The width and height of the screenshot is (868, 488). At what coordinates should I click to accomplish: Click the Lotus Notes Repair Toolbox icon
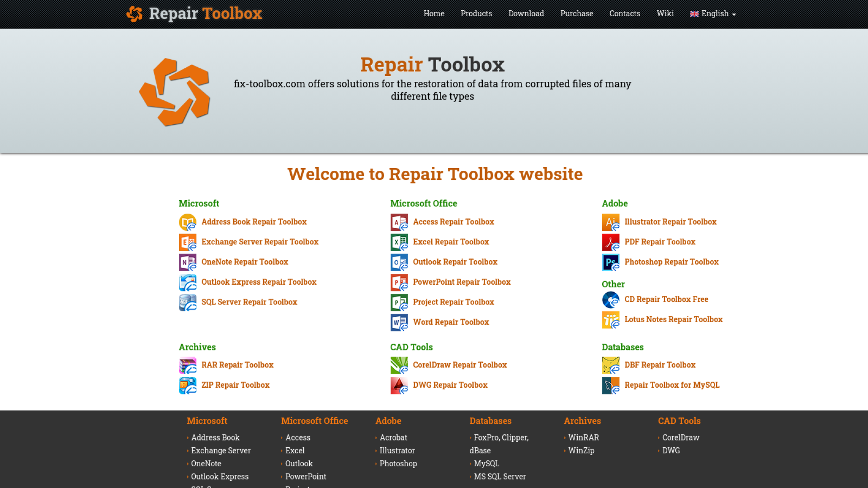[x=610, y=319]
